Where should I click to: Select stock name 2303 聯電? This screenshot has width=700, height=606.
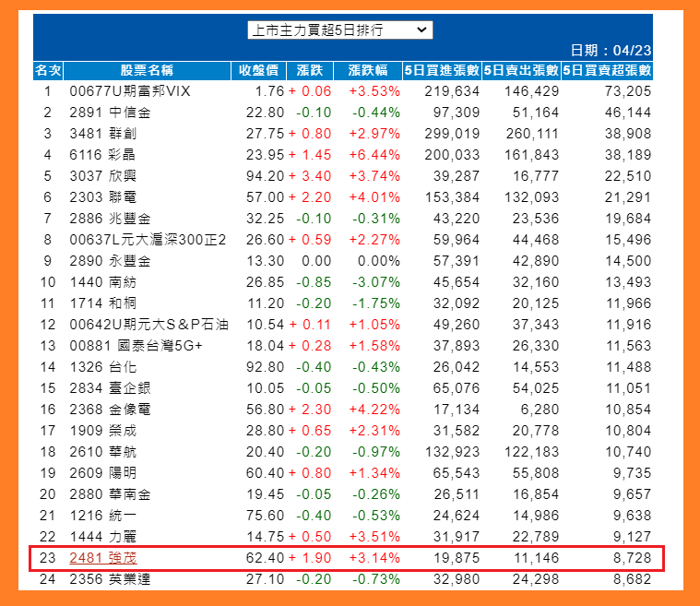pyautogui.click(x=102, y=197)
